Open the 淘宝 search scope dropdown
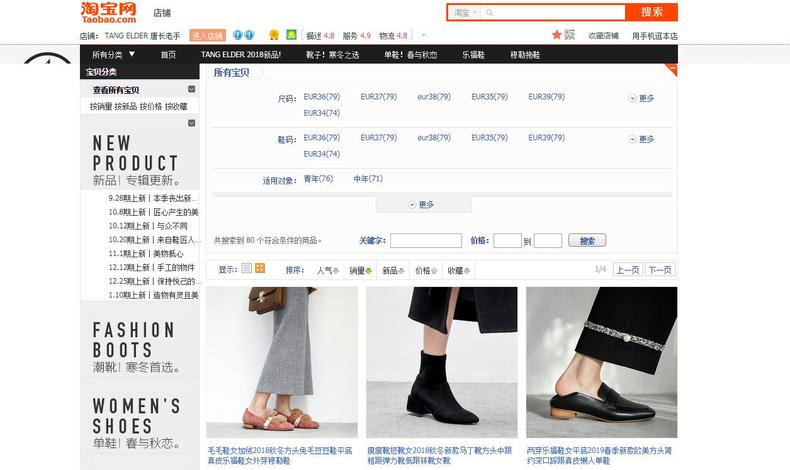790x470 pixels. [465, 13]
